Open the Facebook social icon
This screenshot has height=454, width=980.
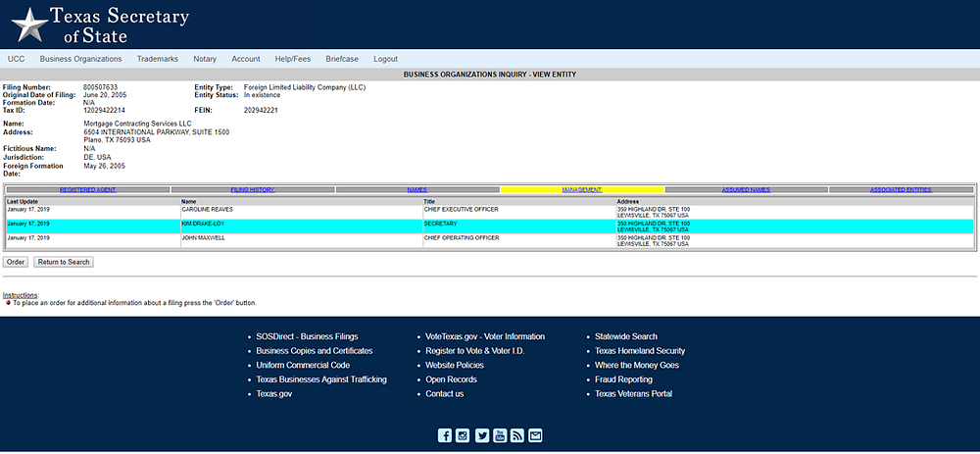[444, 436]
